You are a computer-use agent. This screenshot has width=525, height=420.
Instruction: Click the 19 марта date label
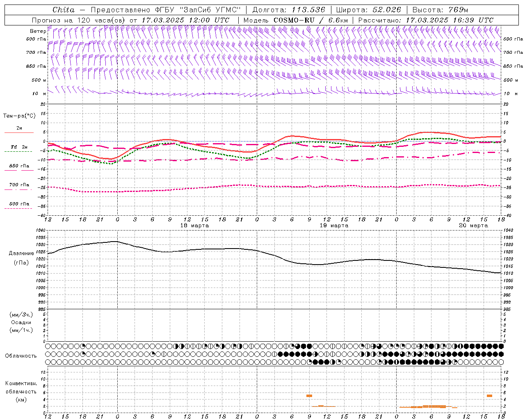pyautogui.click(x=334, y=226)
